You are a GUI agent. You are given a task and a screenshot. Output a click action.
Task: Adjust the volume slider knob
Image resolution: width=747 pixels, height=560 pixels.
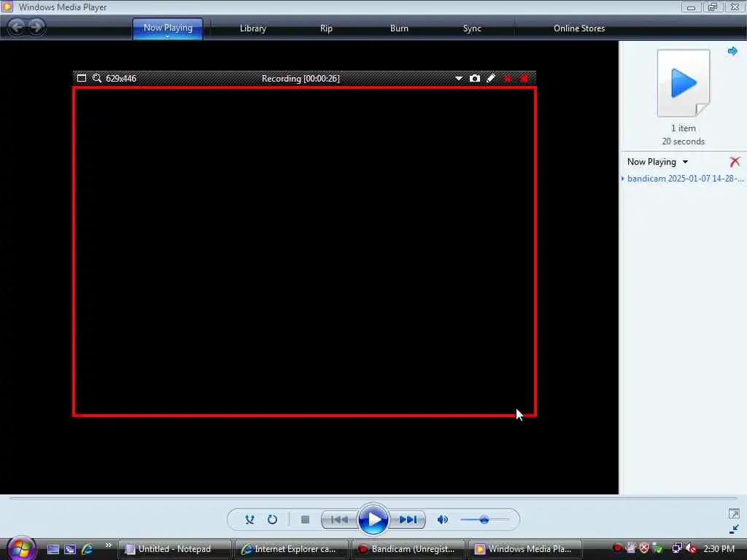[484, 519]
